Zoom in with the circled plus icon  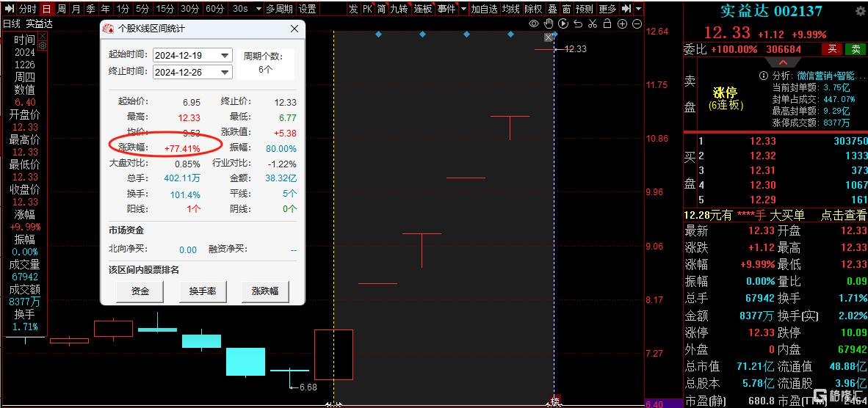[x=622, y=23]
